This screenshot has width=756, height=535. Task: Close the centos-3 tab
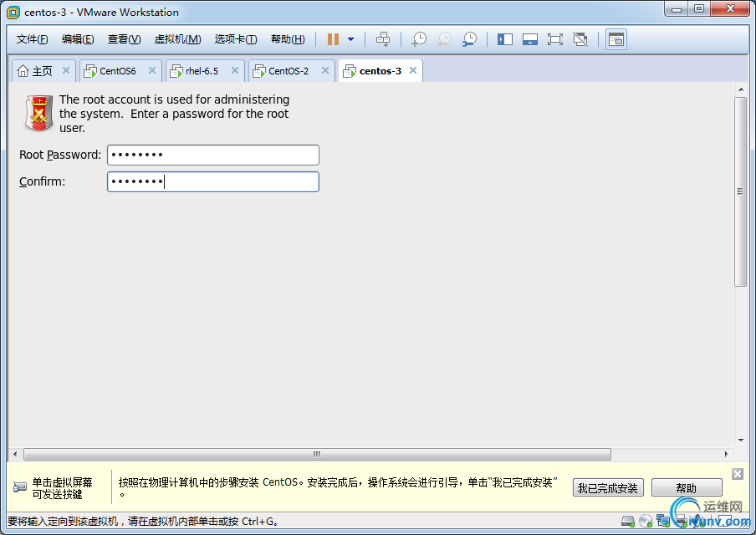coord(413,70)
